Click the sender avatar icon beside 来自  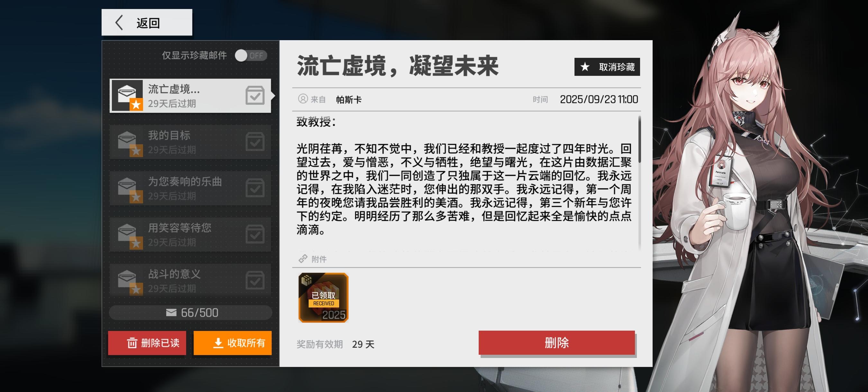303,99
